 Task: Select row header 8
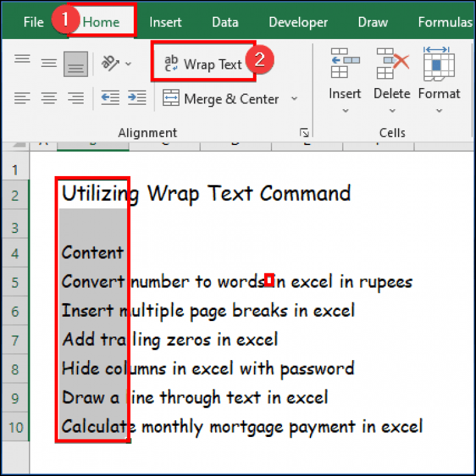point(15,369)
